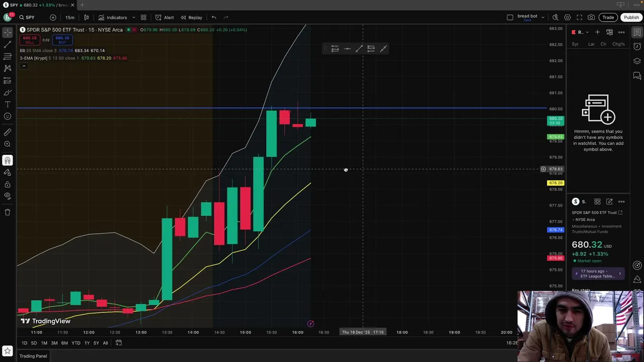The height and width of the screenshot is (362, 644).
Task: Open the Fibonacci and Gann tools group
Action: 8,56
